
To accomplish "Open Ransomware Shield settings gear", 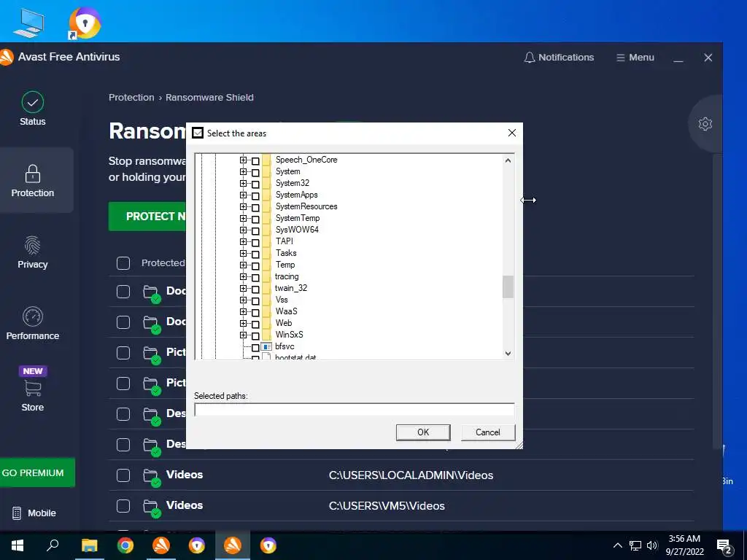I will [705, 124].
